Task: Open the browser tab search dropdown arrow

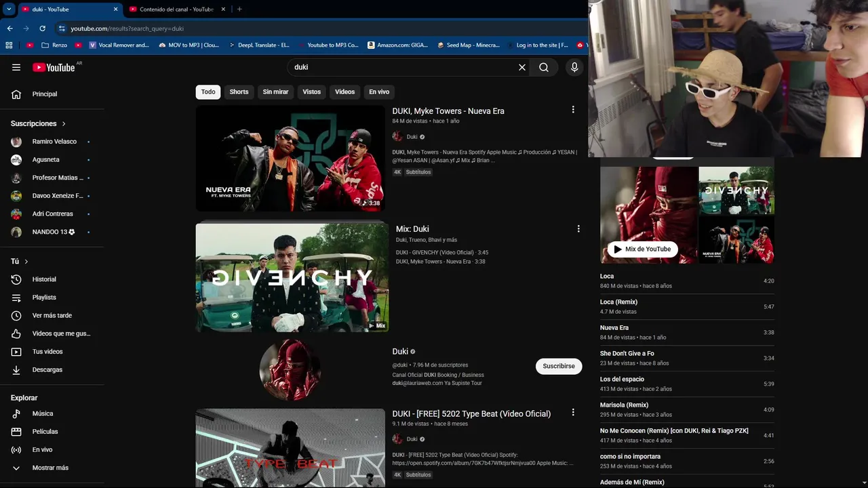Action: tap(9, 9)
